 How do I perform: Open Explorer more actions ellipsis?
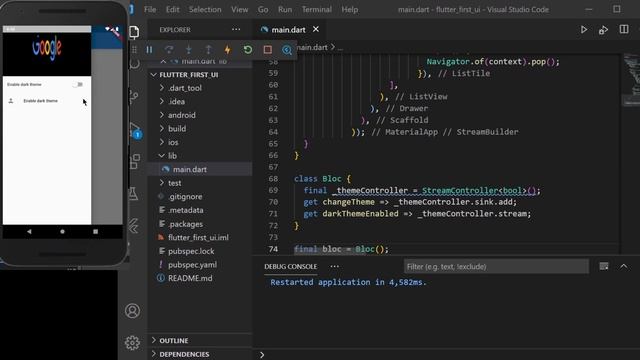[236, 29]
